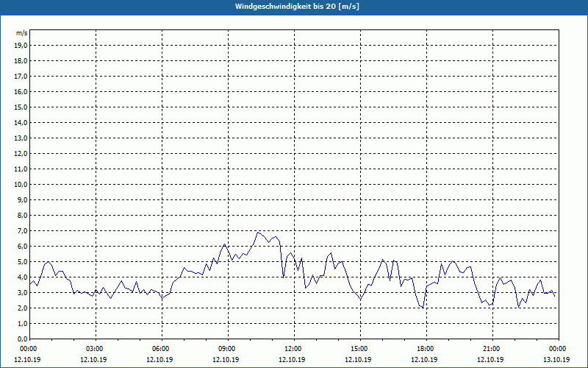The image size is (588, 368).
Task: Click the 3,0 y-axis label
Action: [22, 292]
